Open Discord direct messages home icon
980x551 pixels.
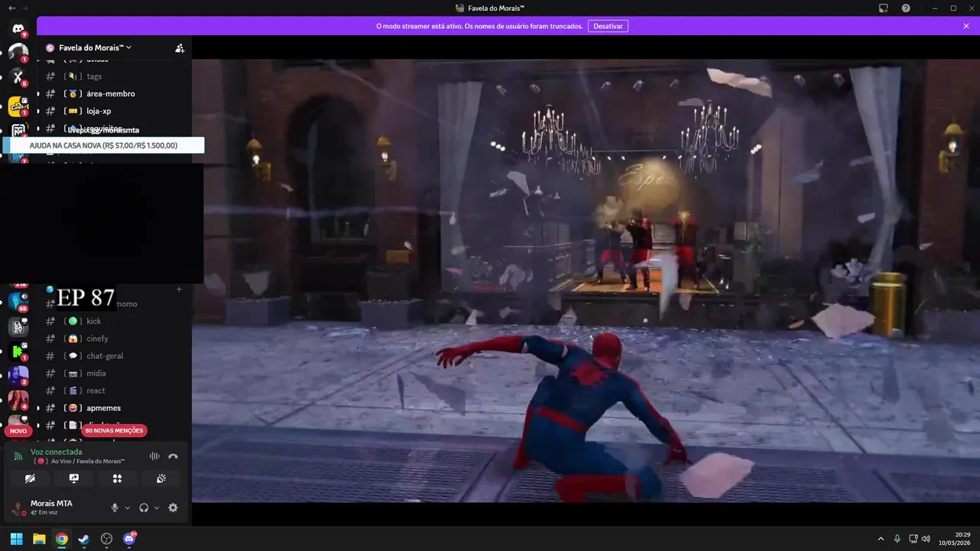point(18,29)
